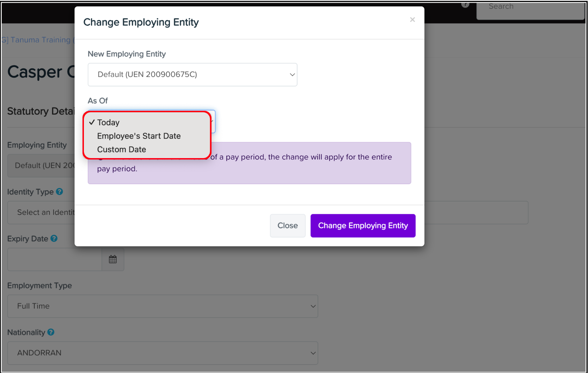Click the help icon beside Search

coord(465,5)
